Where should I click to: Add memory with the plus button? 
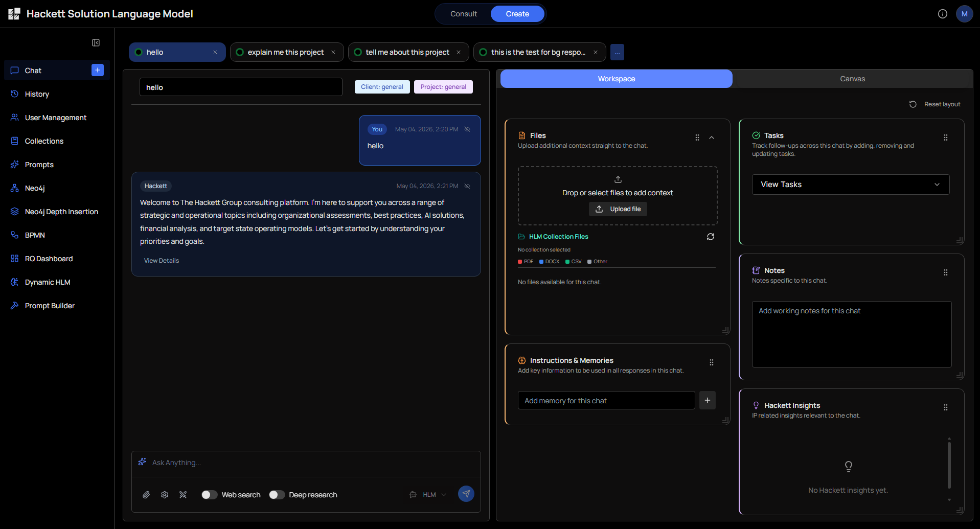click(x=708, y=400)
